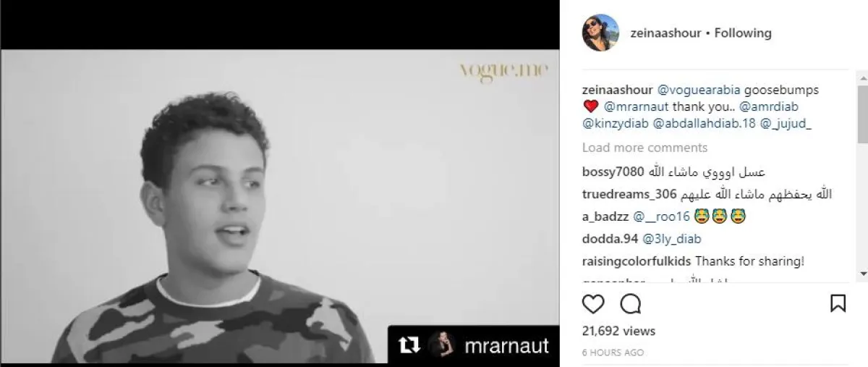Viewport: 868px width, 367px height.
Task: Open @voguearabia mention link
Action: coord(698,90)
